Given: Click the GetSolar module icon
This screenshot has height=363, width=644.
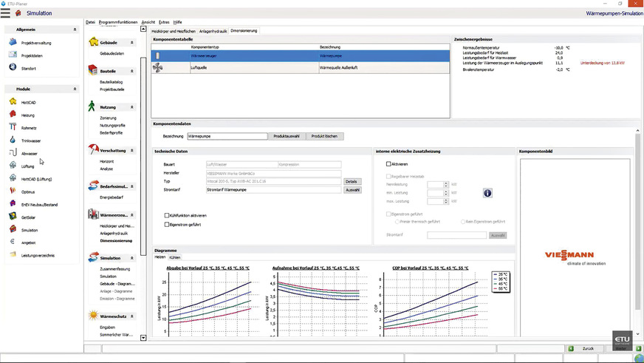Looking at the screenshot, I should click(x=13, y=217).
